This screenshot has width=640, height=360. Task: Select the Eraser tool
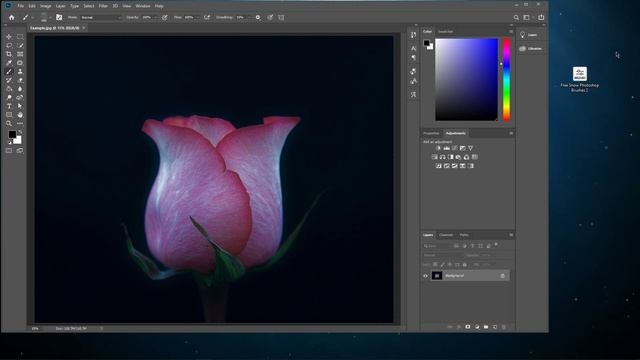20,80
